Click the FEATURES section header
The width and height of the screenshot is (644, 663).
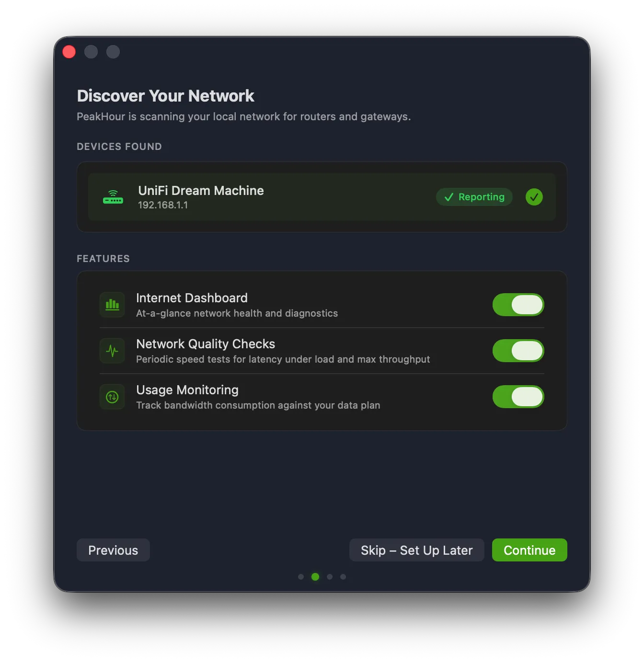[x=103, y=259]
